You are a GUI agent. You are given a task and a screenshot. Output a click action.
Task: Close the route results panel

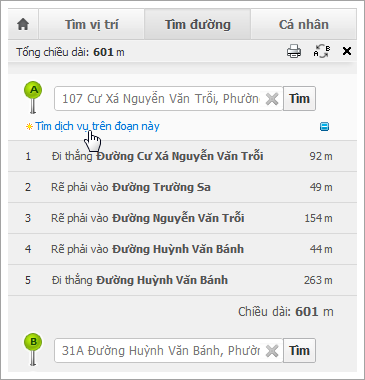(x=347, y=51)
